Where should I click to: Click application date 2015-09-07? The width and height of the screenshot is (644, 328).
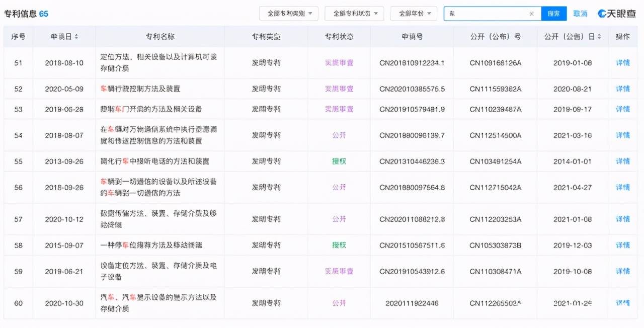pyautogui.click(x=64, y=245)
